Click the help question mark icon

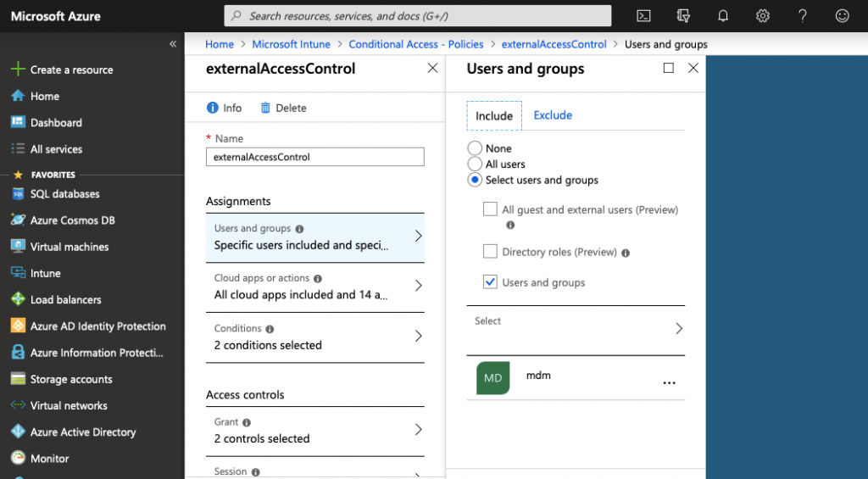tap(803, 15)
